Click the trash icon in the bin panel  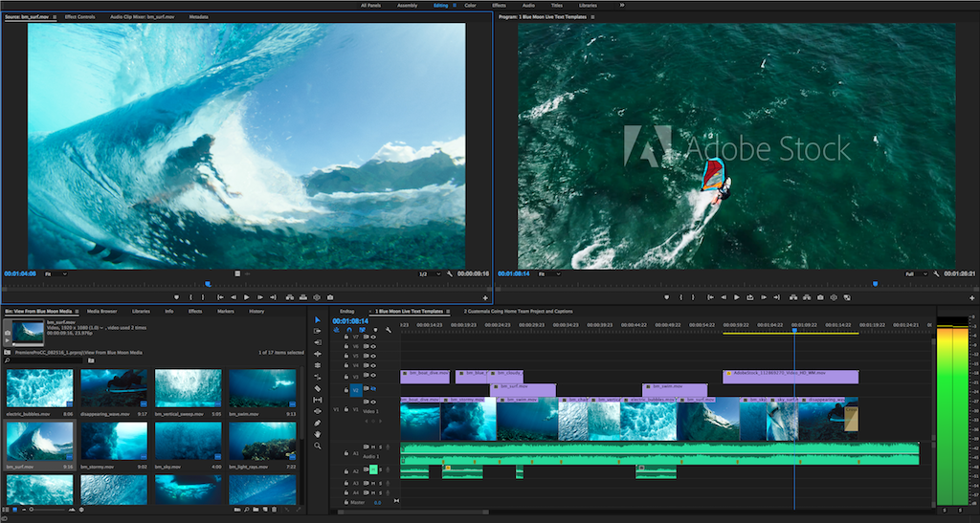click(x=274, y=510)
